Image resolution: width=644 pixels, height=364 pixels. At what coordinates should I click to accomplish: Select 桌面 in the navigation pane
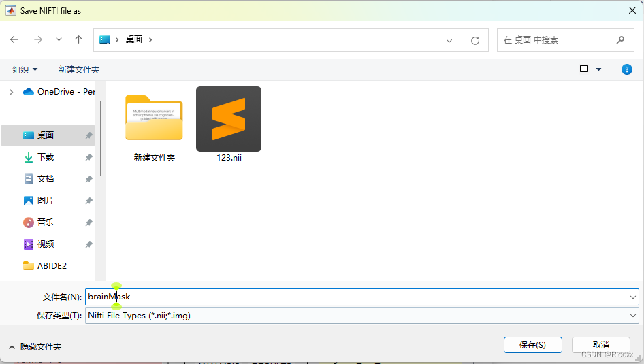click(48, 135)
